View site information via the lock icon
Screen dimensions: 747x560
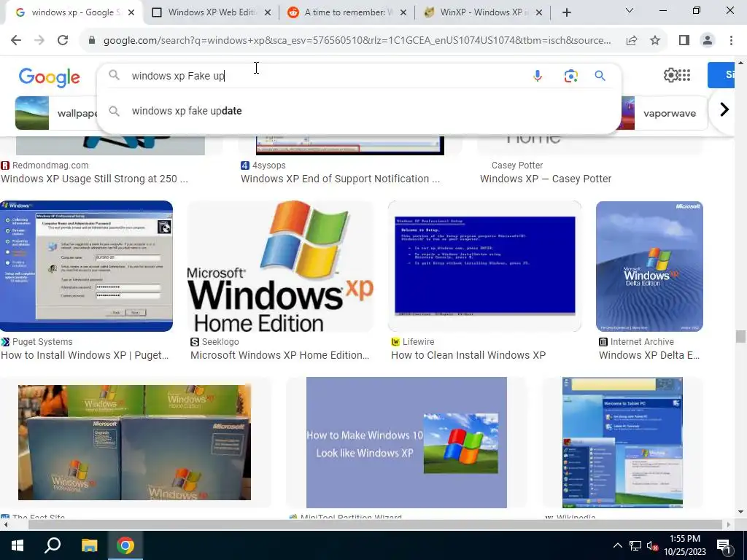pos(92,41)
